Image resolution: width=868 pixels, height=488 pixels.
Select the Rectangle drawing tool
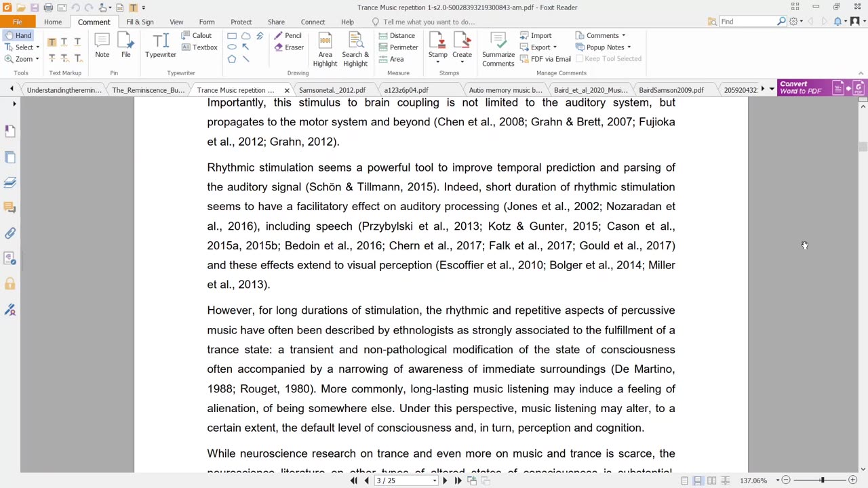pyautogui.click(x=232, y=36)
